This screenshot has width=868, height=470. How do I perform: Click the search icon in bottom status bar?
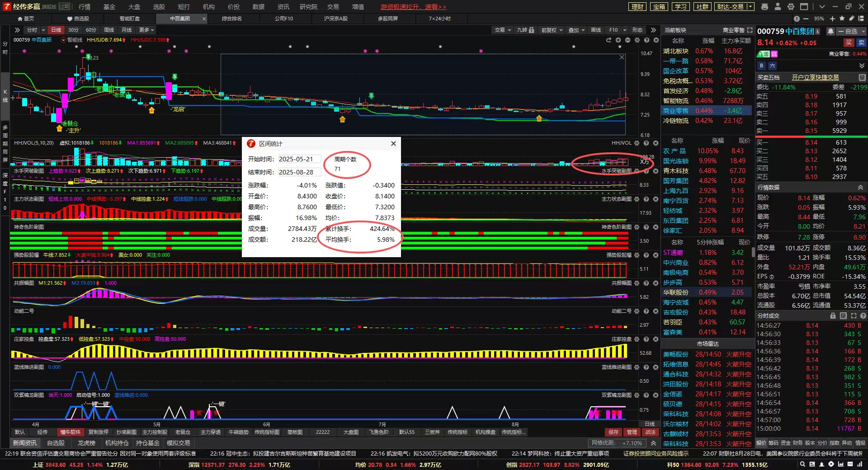802,464
